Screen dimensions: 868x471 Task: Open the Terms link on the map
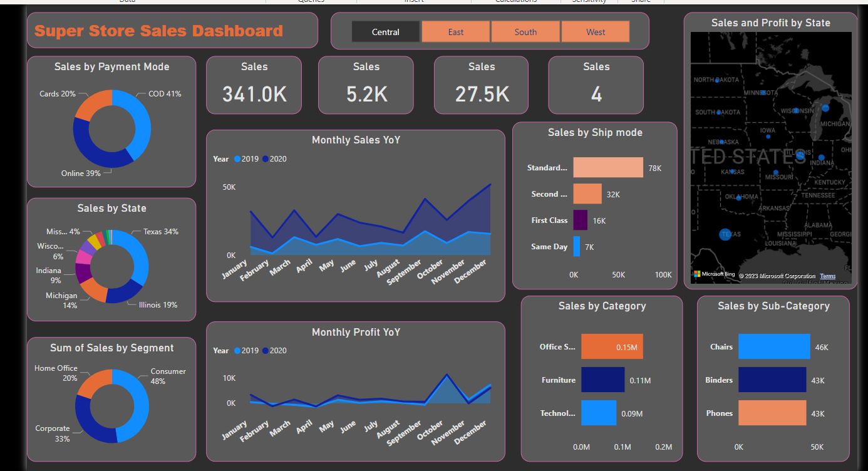[827, 276]
